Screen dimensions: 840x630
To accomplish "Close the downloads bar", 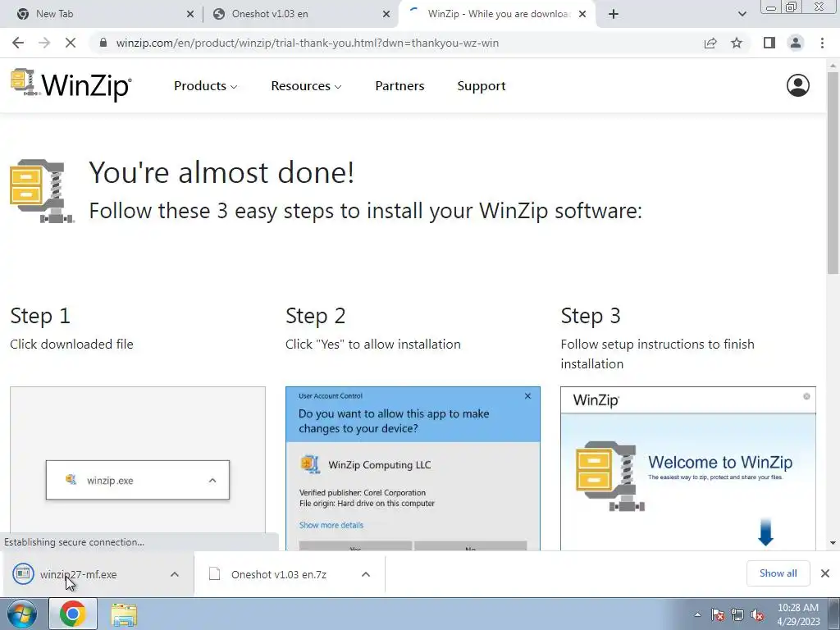I will [x=825, y=573].
